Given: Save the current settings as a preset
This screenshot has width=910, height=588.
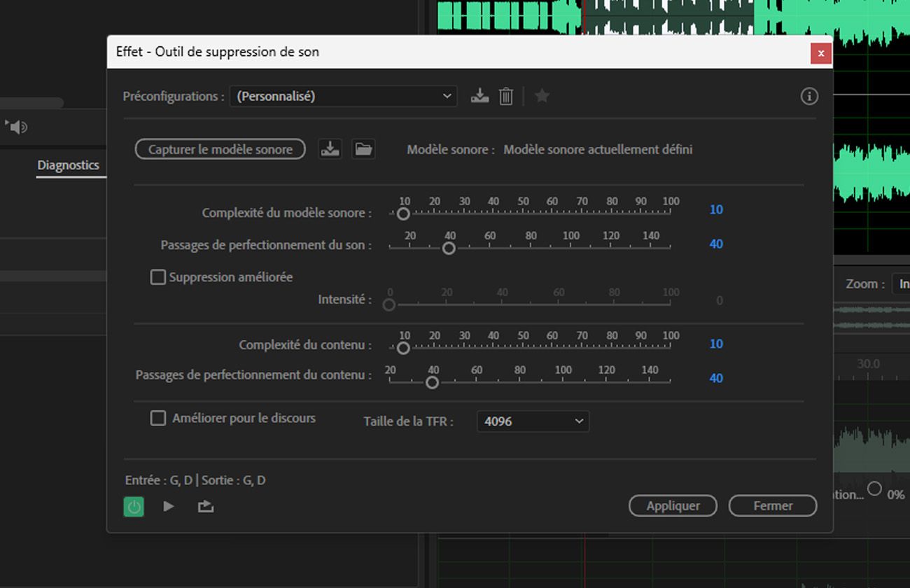Looking at the screenshot, I should [x=479, y=96].
